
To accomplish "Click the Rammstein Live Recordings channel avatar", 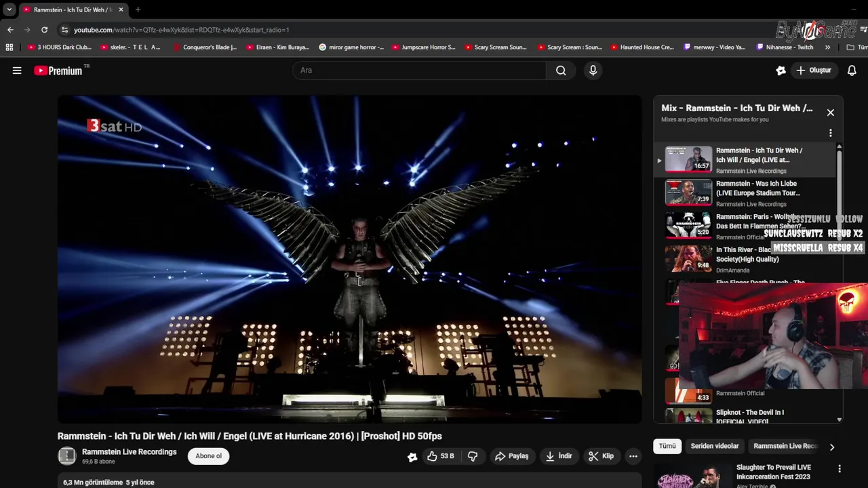I will (x=67, y=456).
